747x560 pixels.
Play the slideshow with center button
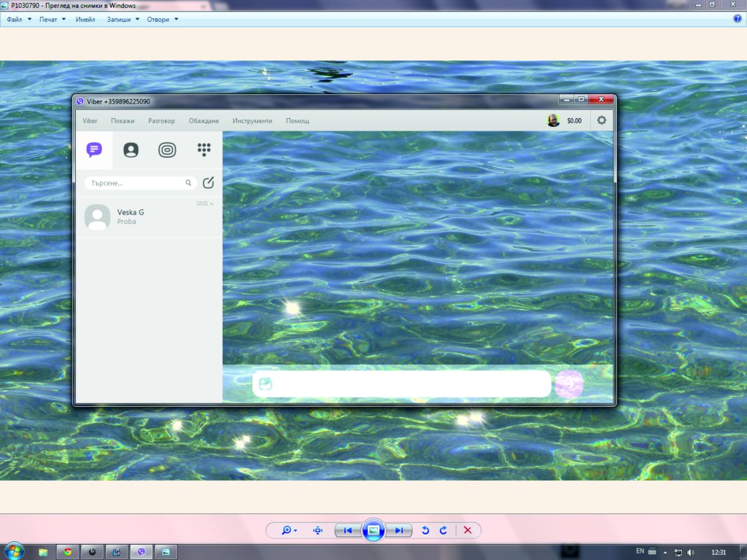(373, 531)
